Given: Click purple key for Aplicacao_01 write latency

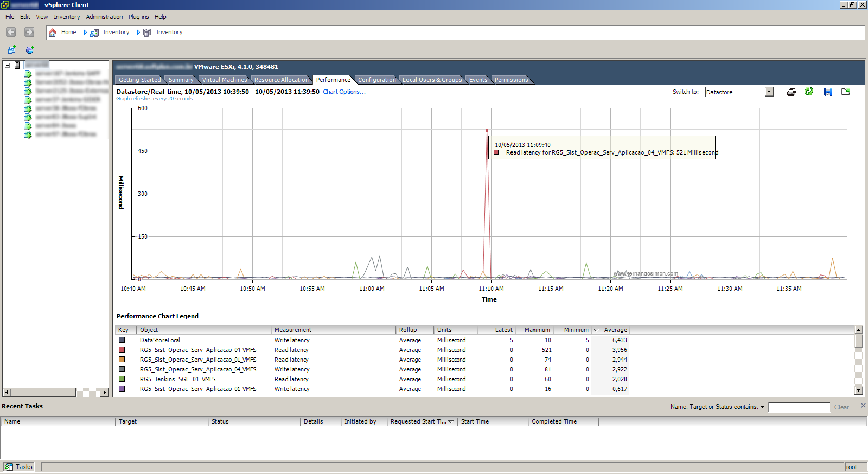Looking at the screenshot, I should (122, 389).
